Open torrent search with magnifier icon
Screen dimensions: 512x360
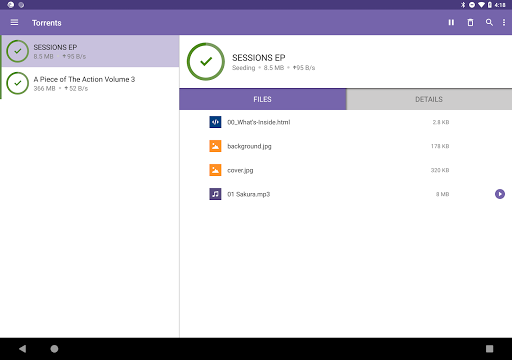(489, 22)
